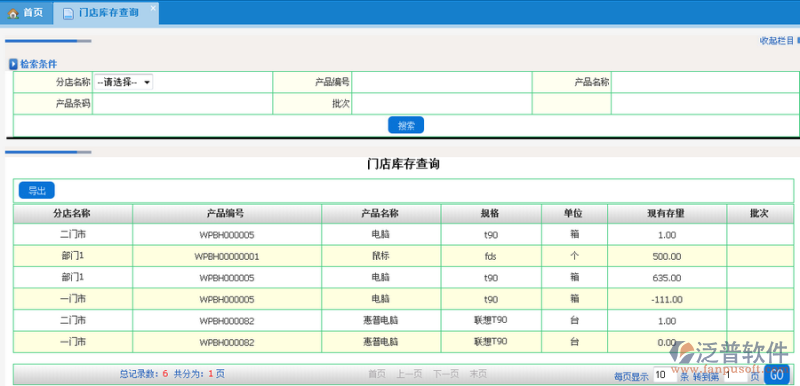Click the 产品编号 column header

[x=227, y=214]
